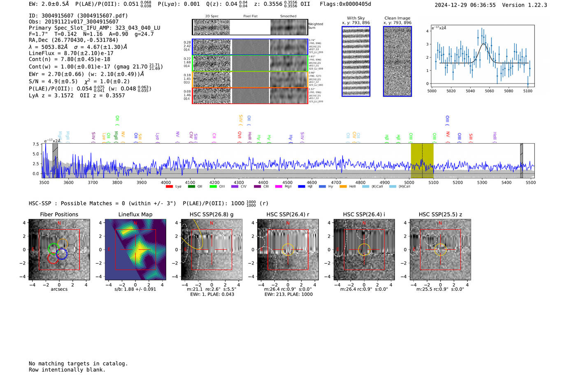Click the Hβ blue legend swatch
This screenshot has height=392, width=576.
coord(302,186)
